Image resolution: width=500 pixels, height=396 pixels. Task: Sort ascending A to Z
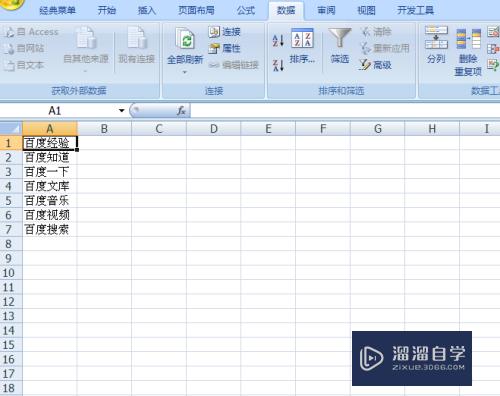(278, 40)
